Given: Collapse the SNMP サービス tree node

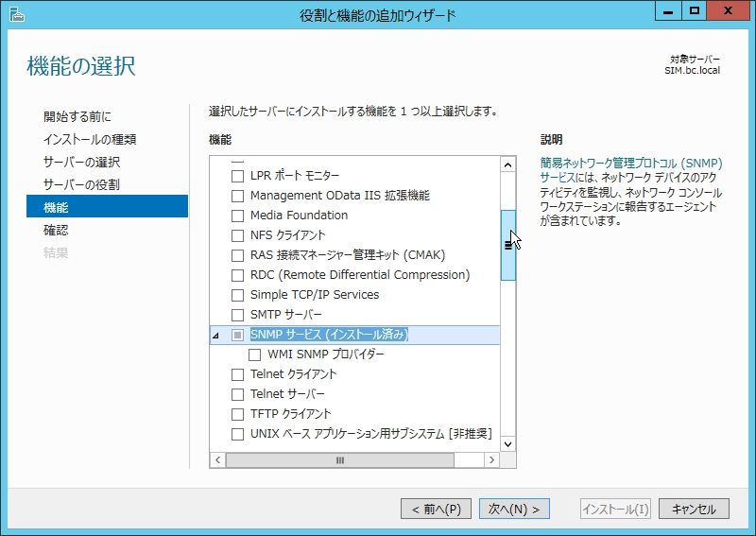Looking at the screenshot, I should (x=215, y=336).
